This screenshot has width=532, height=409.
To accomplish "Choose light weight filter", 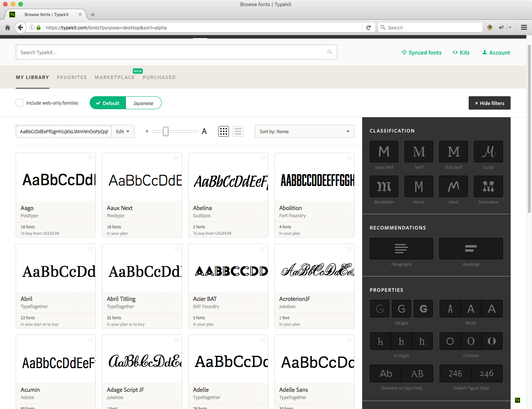I will click(380, 309).
